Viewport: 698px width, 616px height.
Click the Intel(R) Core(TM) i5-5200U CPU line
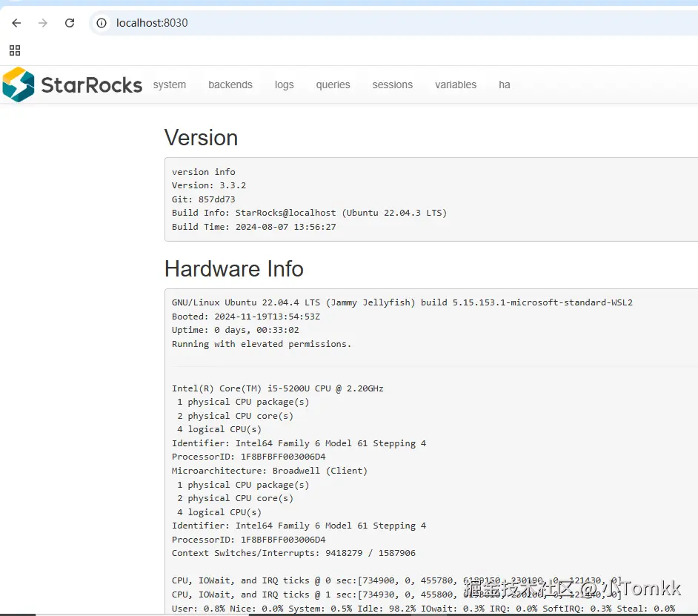point(277,388)
